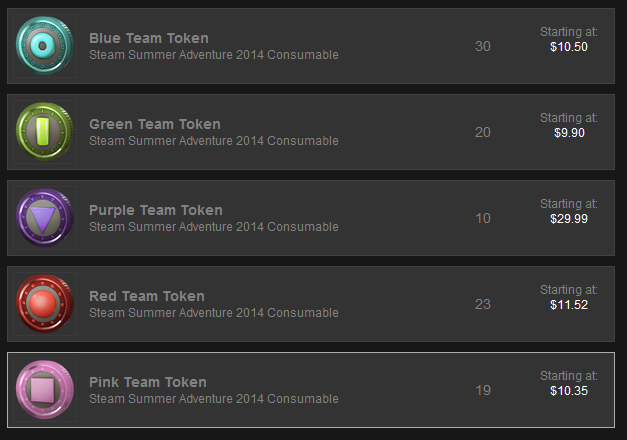This screenshot has height=440, width=627.
Task: Click the Blue Team Token icon
Action: pos(45,46)
